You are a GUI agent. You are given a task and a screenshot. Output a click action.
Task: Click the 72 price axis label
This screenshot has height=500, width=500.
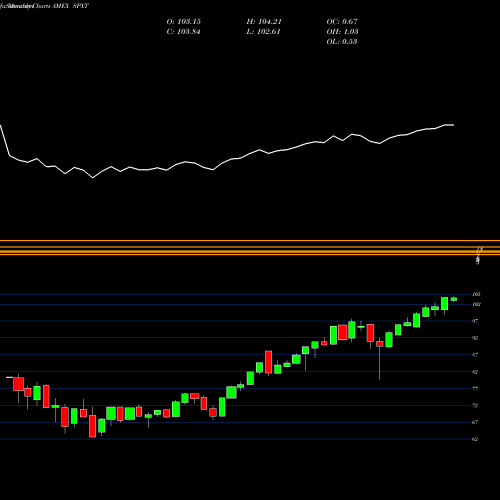475,406
